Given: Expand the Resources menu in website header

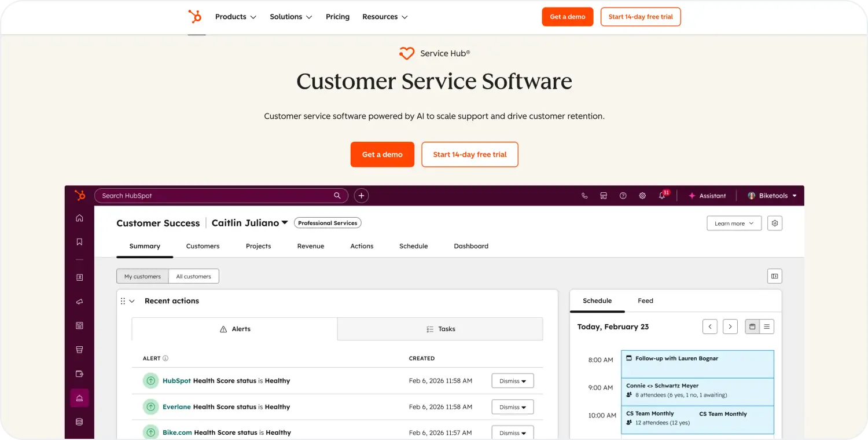Looking at the screenshot, I should pos(385,17).
